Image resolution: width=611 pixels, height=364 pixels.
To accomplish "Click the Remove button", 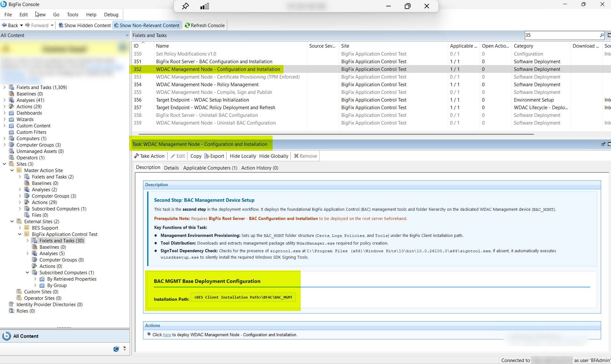I will pos(305,156).
